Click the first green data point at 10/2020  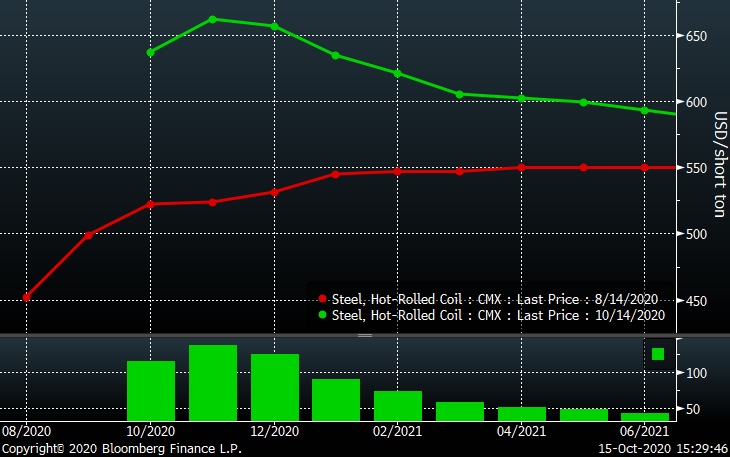(151, 52)
